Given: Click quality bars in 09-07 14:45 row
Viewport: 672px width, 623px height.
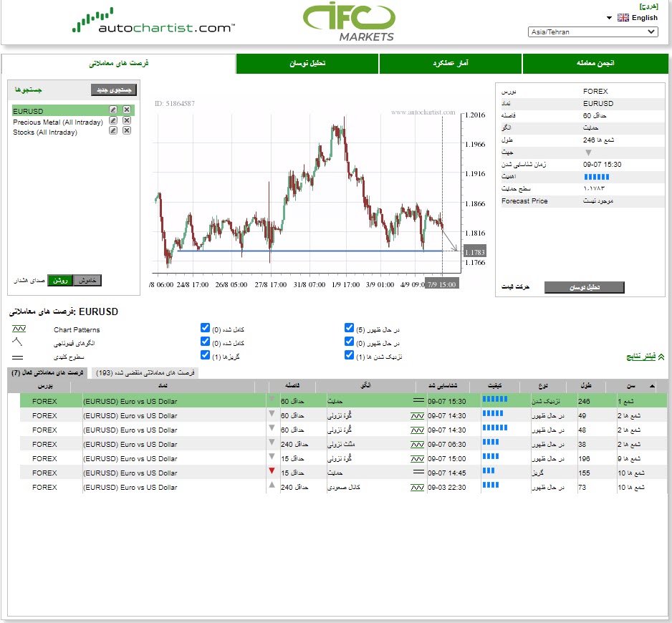Looking at the screenshot, I should point(489,470).
